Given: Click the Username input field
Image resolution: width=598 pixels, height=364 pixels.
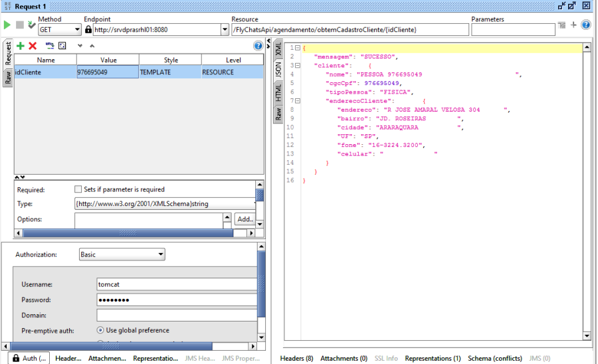Looking at the screenshot, I should [x=176, y=284].
